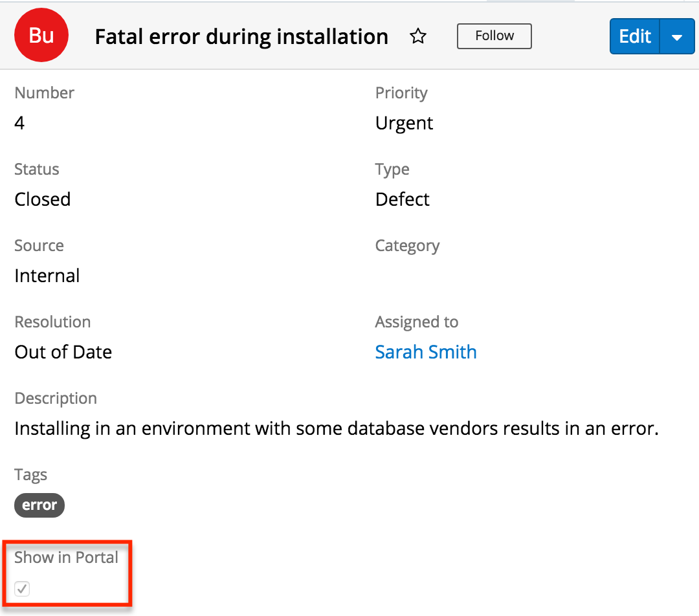Click the Out of Date resolution value
This screenshot has height=616, width=699.
[63, 352]
